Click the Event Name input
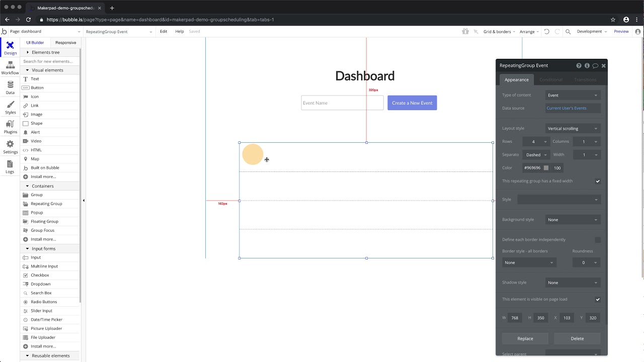Viewport: 644px width, 362px height. (342, 103)
